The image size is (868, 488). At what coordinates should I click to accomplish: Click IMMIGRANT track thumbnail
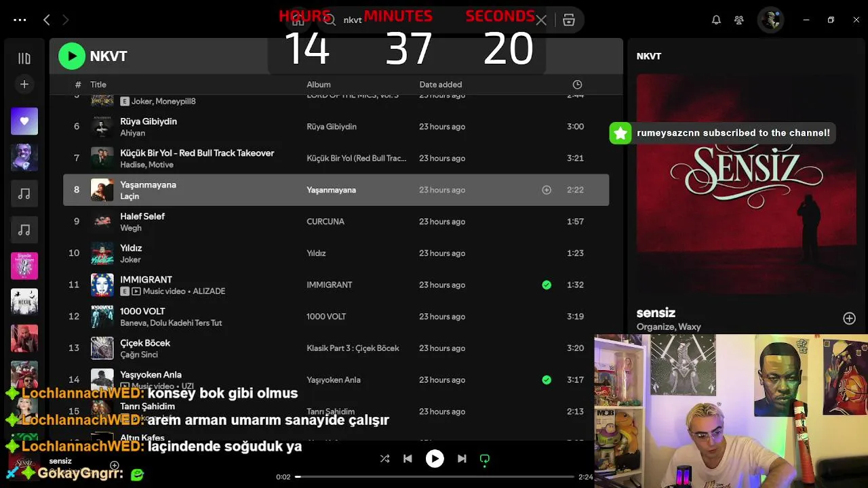tap(102, 285)
